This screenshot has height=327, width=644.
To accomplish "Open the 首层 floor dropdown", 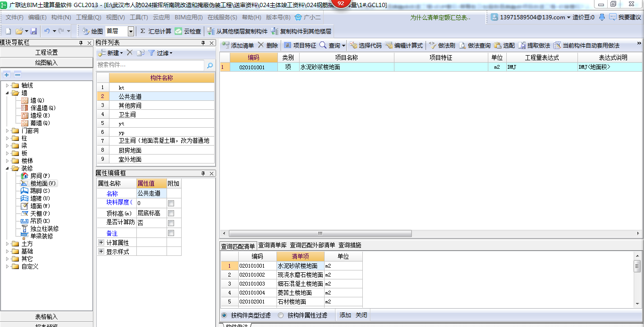I will click(x=131, y=31).
